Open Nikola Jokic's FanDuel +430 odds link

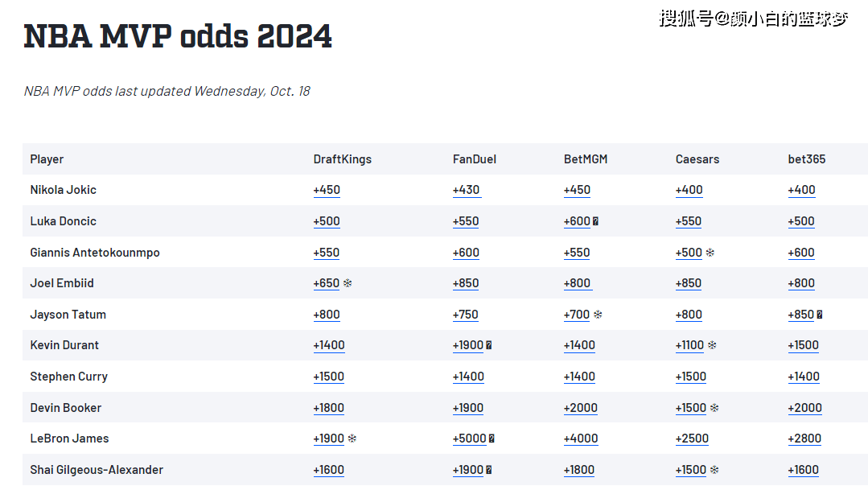click(466, 191)
